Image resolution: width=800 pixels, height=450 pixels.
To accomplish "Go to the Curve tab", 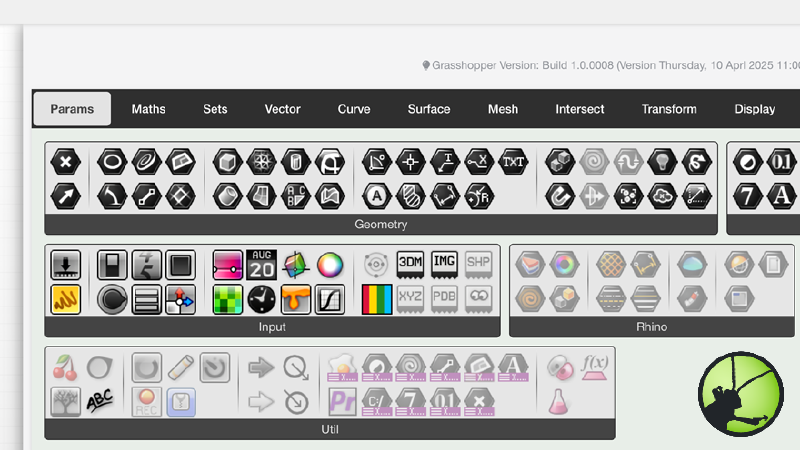I will (x=354, y=109).
